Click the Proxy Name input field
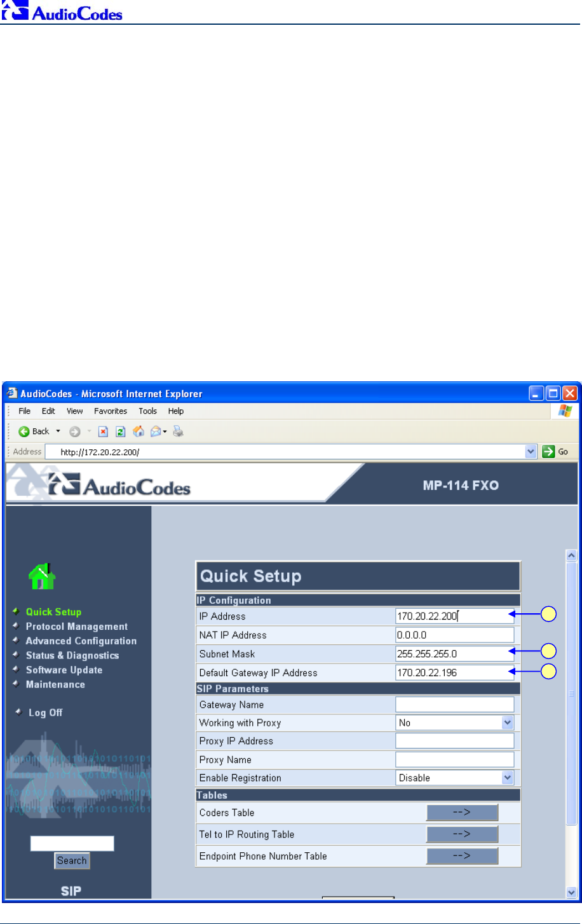The height and width of the screenshot is (924, 582). tap(455, 759)
